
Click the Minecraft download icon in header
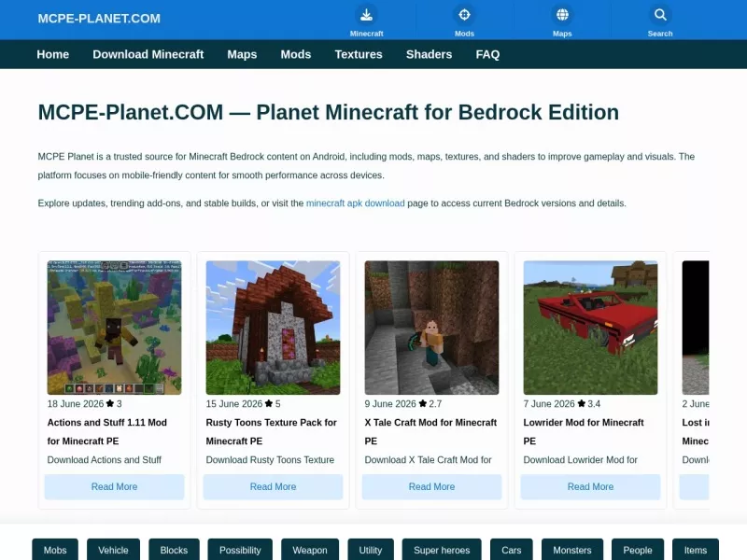coord(366,15)
